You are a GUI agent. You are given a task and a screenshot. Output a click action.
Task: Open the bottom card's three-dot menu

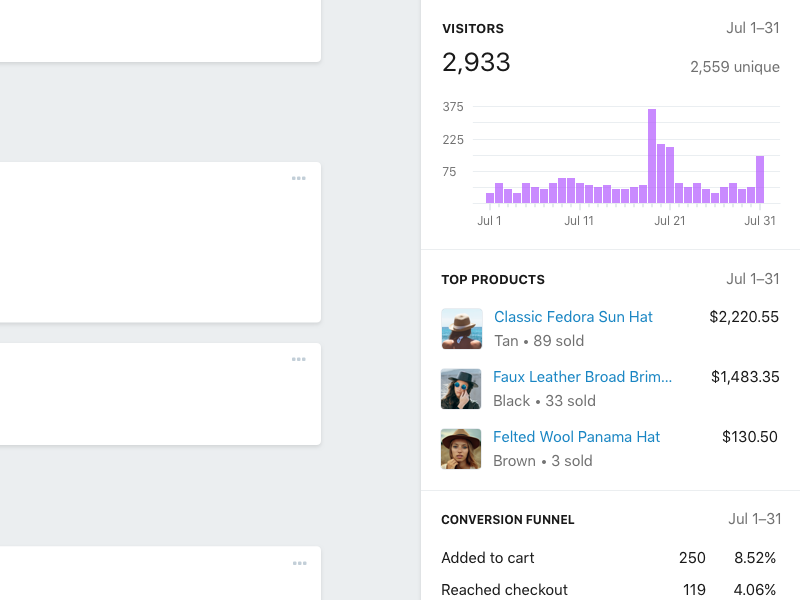point(299,564)
